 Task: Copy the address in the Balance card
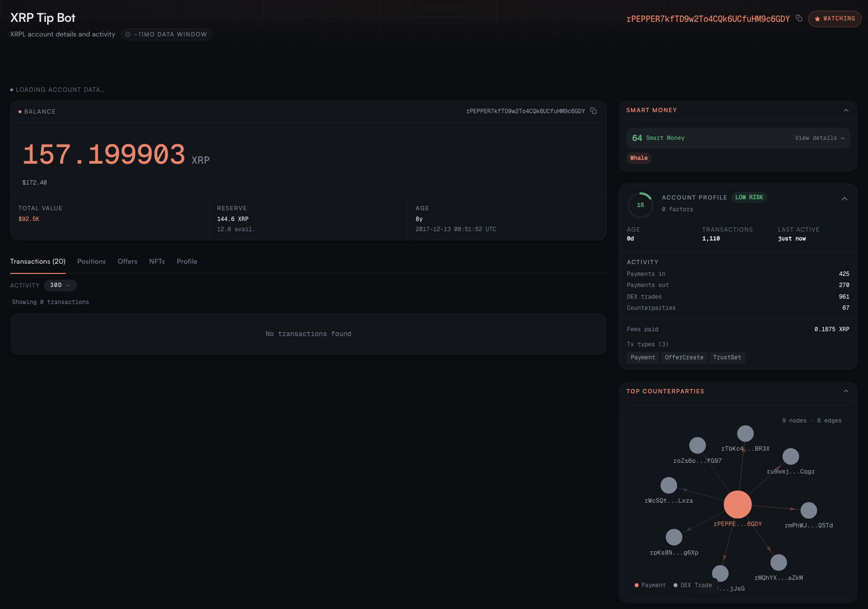pyautogui.click(x=593, y=111)
